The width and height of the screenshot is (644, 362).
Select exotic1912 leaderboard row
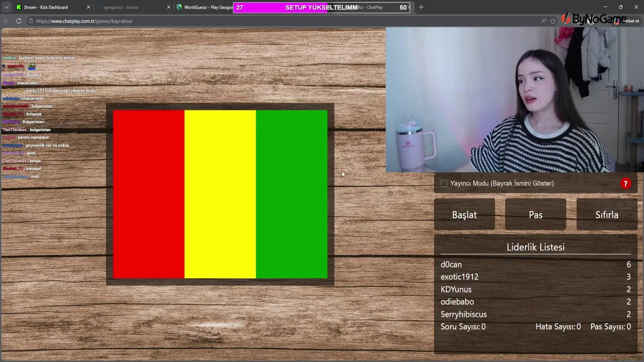click(x=535, y=277)
